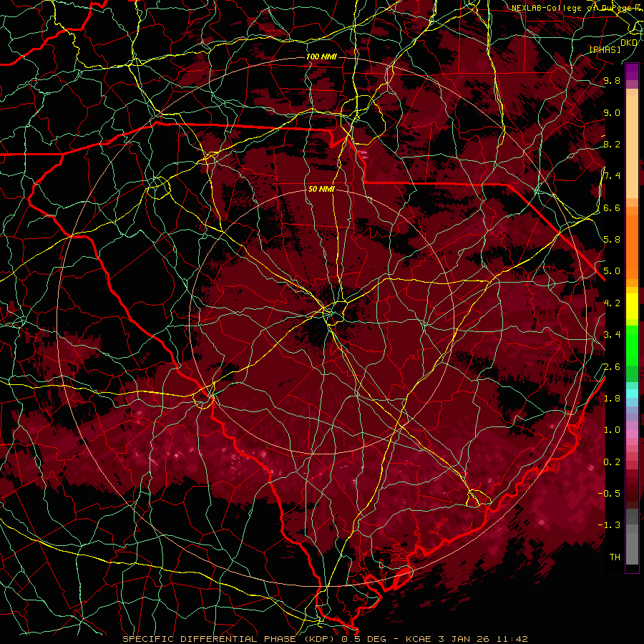The height and width of the screenshot is (644, 644).
Task: Click the 8.2 value on the color scale
Action: pos(612,144)
